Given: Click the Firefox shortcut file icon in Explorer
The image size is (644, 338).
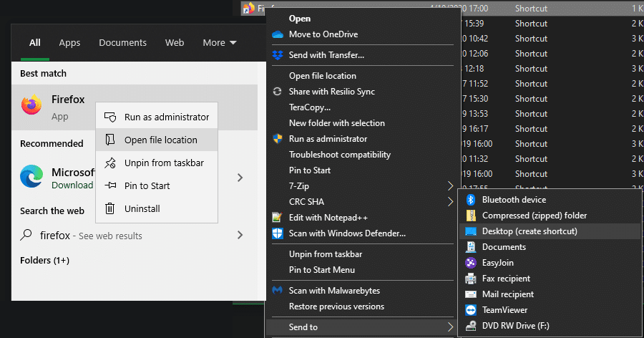Looking at the screenshot, I should click(248, 8).
